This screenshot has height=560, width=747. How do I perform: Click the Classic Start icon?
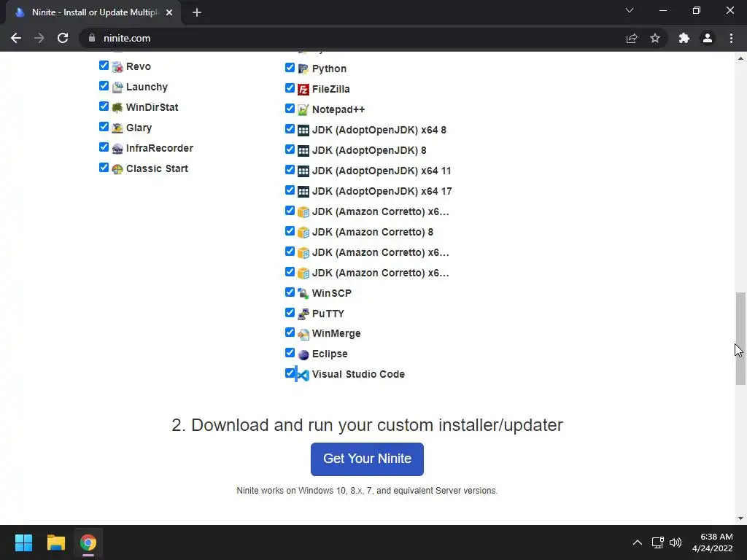pyautogui.click(x=117, y=169)
